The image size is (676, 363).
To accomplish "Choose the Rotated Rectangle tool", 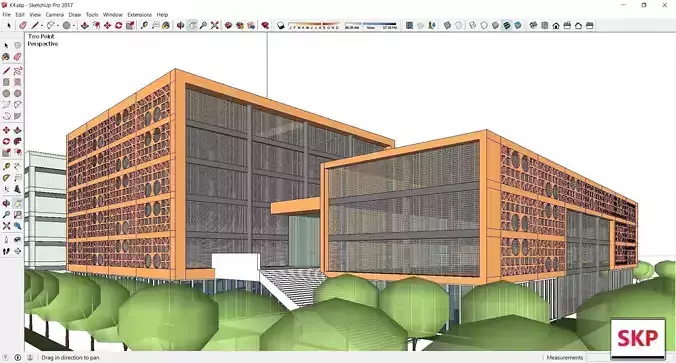I will pyautogui.click(x=17, y=82).
